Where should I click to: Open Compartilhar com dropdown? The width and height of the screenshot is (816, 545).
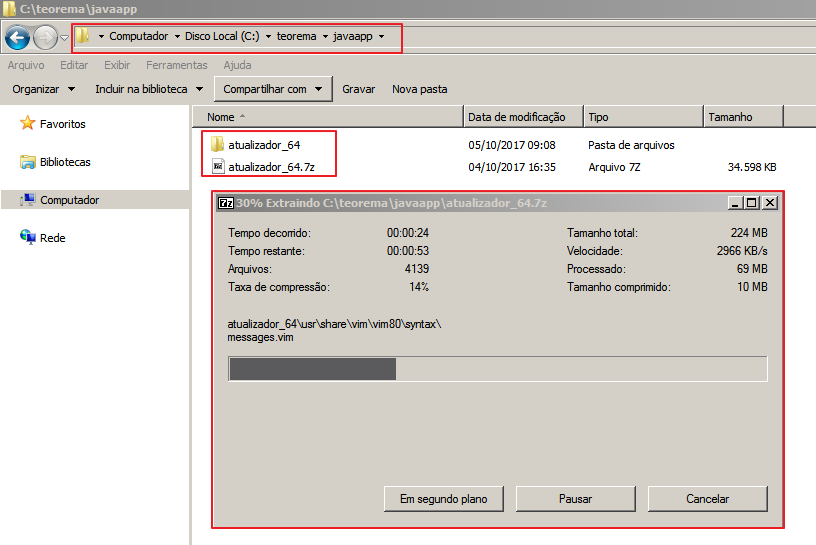point(273,89)
